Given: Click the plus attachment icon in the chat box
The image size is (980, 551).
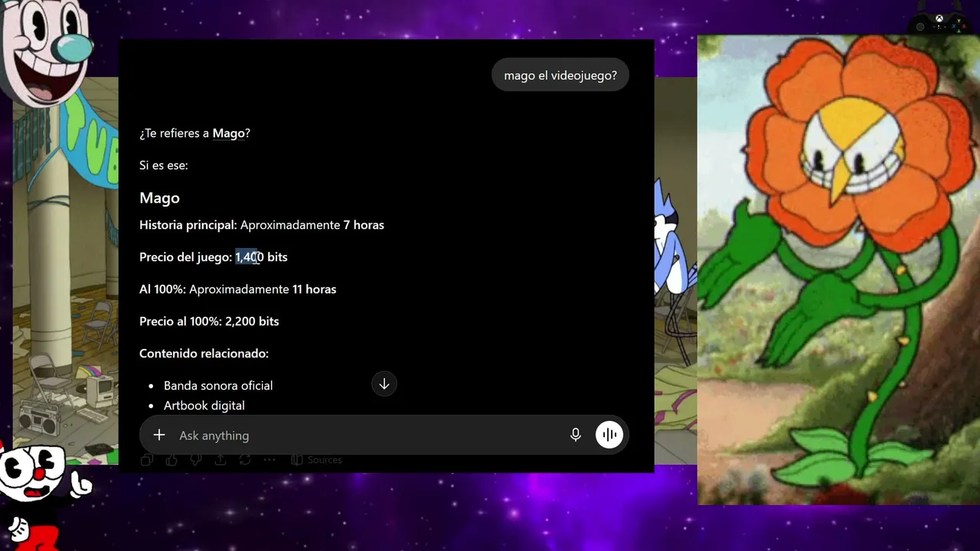Looking at the screenshot, I should pos(159,435).
